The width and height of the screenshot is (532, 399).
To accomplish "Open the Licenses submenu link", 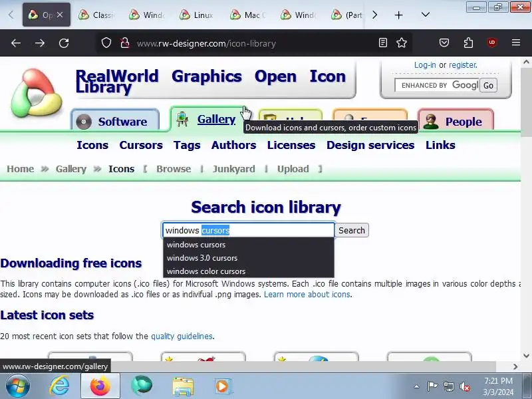I will [291, 145].
